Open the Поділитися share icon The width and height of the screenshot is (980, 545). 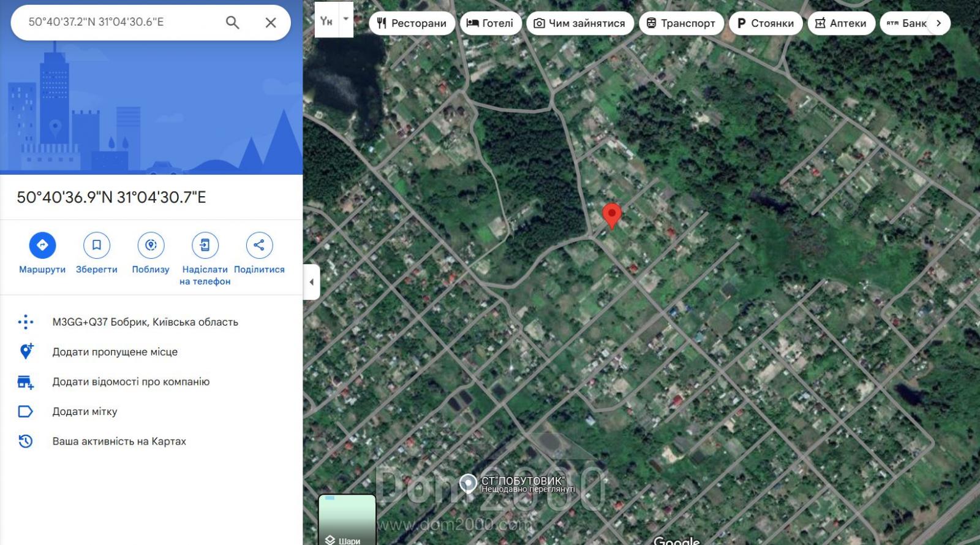pos(259,245)
